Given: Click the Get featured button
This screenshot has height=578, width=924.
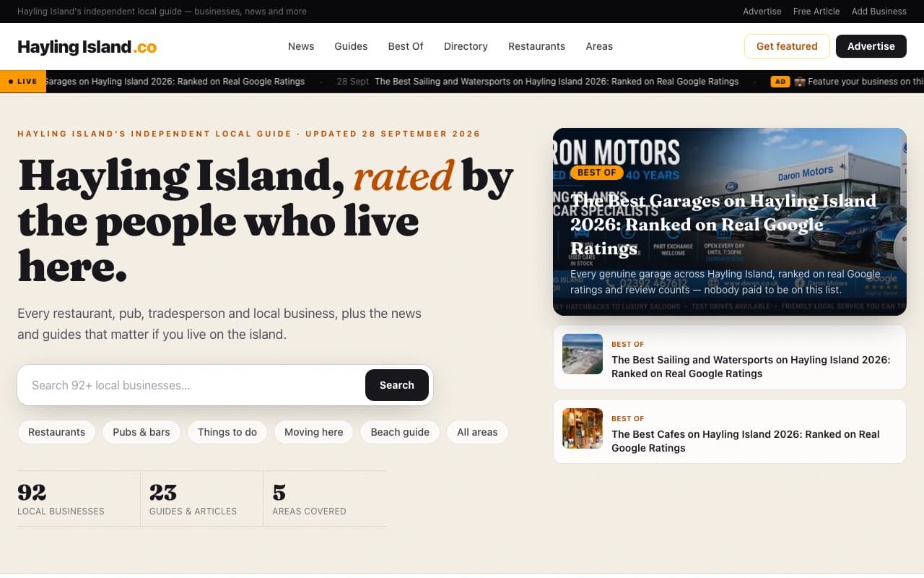Looking at the screenshot, I should pos(787,46).
